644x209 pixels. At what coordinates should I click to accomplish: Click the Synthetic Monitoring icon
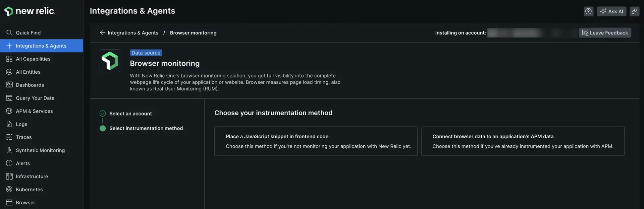coord(9,150)
